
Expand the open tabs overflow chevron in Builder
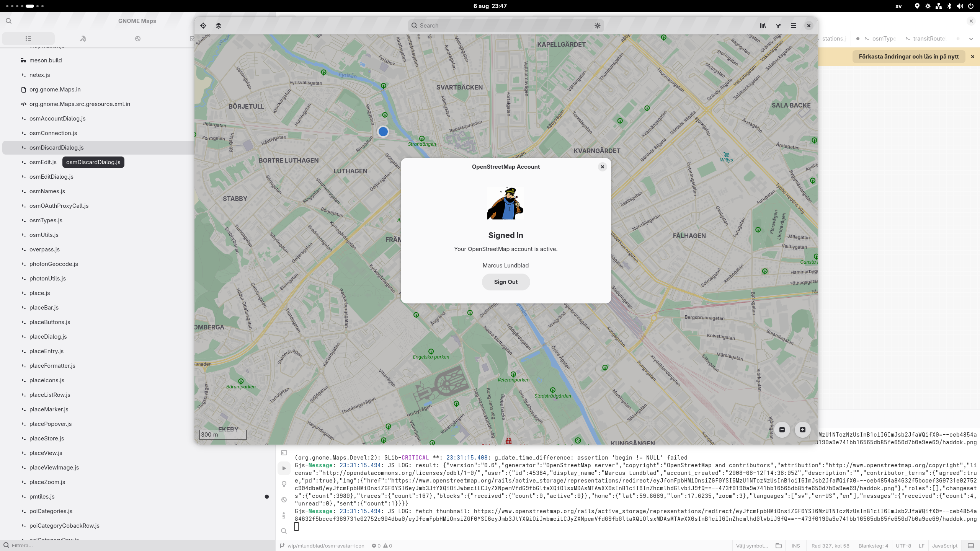pos(971,39)
